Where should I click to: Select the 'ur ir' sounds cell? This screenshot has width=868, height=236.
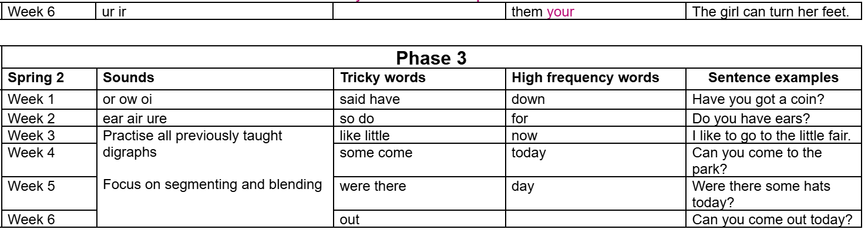115,12
